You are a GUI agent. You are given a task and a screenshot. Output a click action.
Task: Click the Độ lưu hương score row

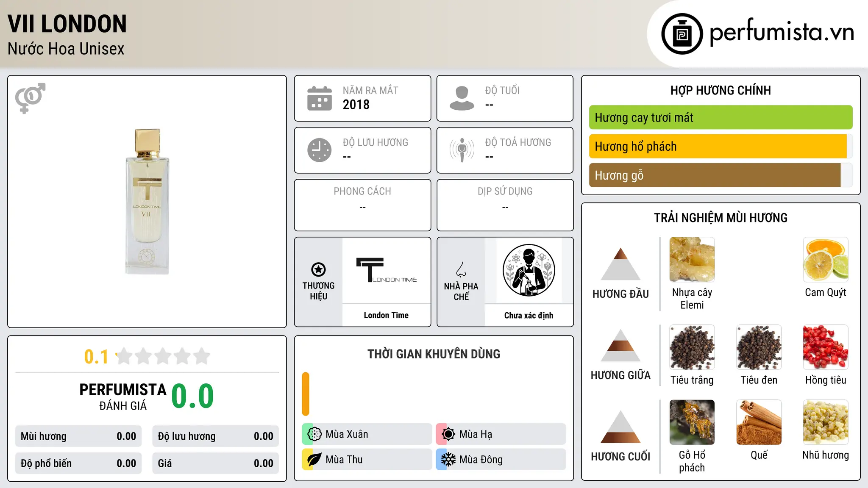coord(215,436)
